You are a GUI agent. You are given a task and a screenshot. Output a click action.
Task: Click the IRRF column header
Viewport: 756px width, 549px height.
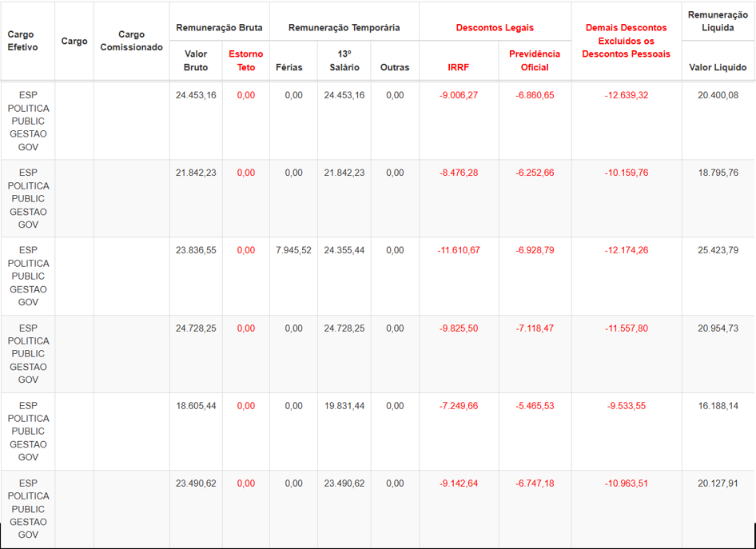click(459, 67)
